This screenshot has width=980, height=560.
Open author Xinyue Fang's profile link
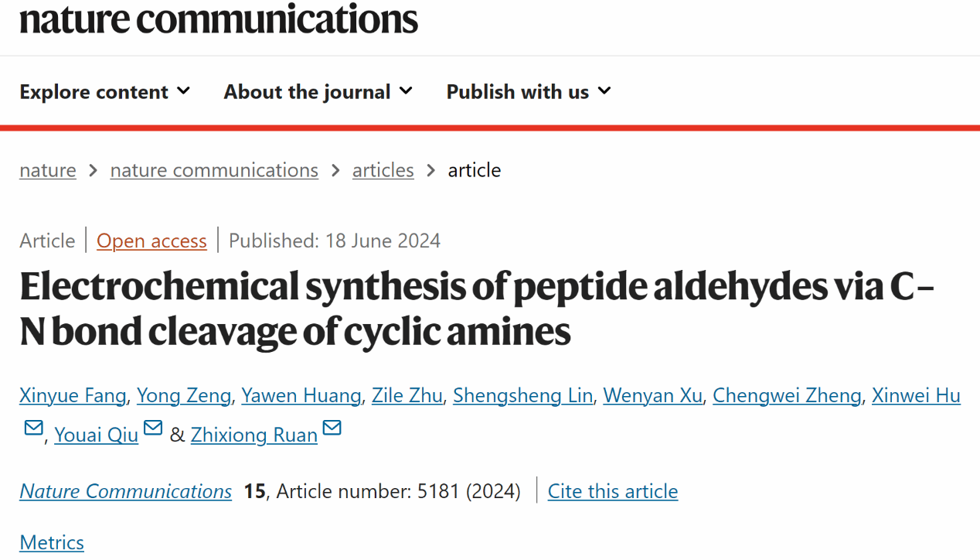pos(73,395)
